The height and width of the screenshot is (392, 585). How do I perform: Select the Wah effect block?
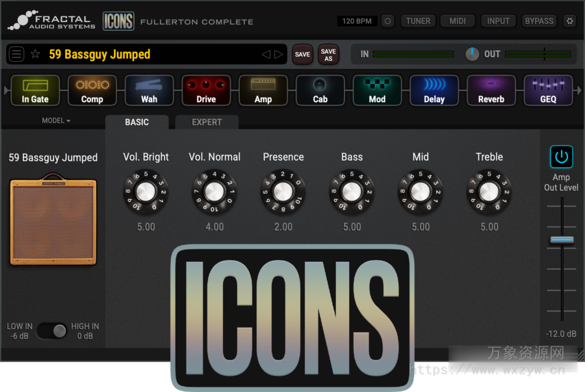coord(149,90)
